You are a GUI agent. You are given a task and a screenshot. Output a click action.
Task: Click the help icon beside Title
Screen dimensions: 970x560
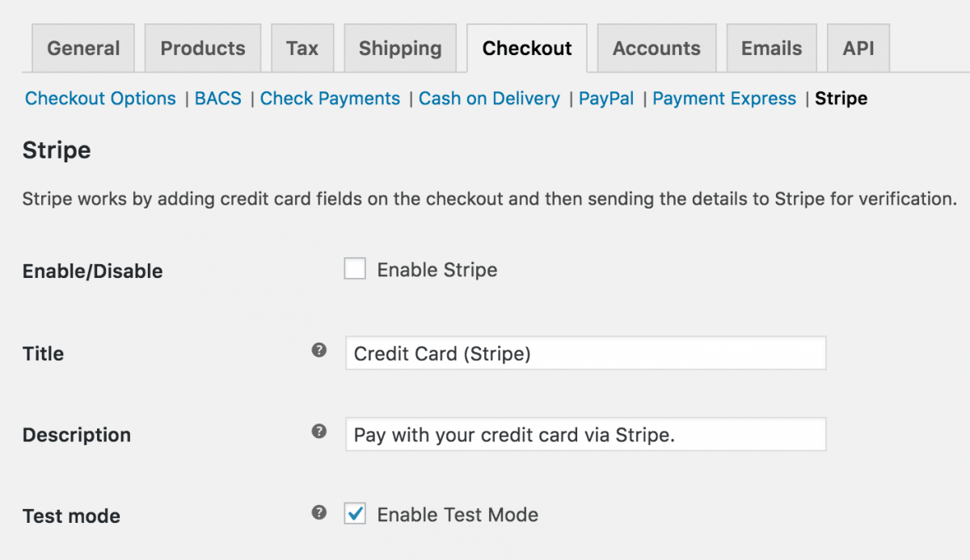point(318,351)
